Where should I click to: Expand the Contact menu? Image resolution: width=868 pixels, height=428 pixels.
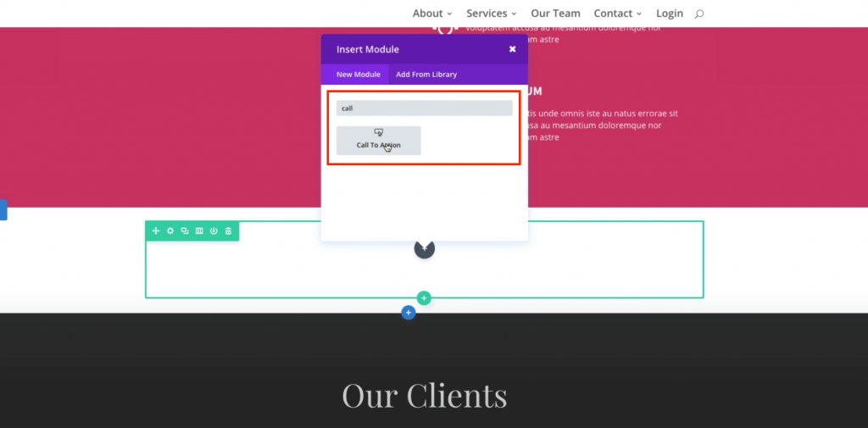[x=618, y=14]
